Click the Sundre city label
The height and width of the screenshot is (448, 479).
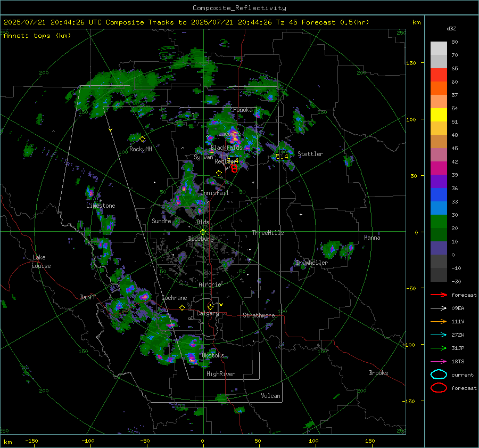[161, 221]
